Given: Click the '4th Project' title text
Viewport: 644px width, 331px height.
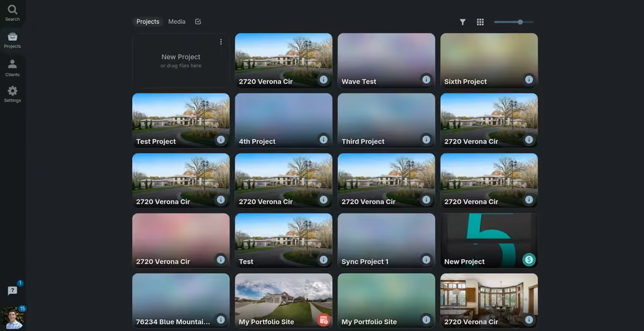Looking at the screenshot, I should point(257,142).
